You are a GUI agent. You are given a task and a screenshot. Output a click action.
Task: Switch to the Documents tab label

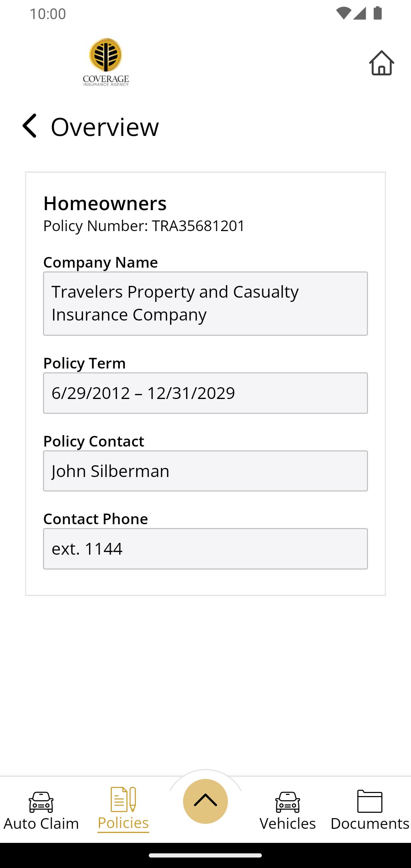pos(370,823)
